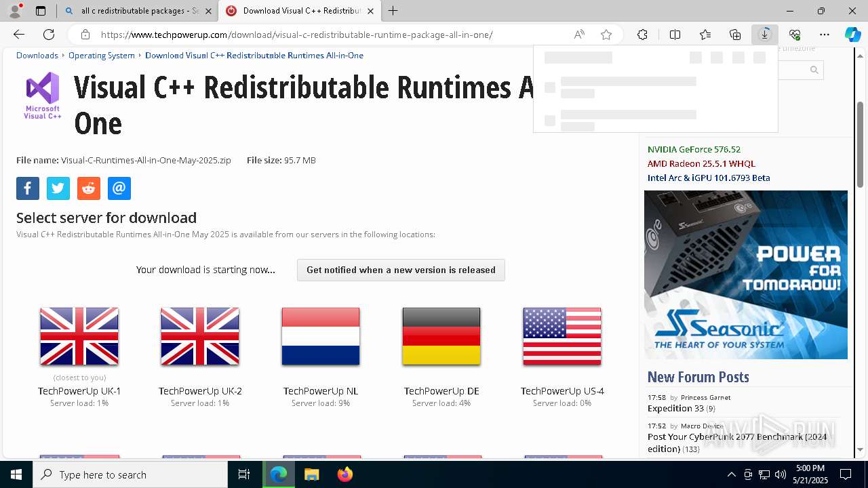Open NVIDIA GeForce 576.52 driver link

[694, 149]
